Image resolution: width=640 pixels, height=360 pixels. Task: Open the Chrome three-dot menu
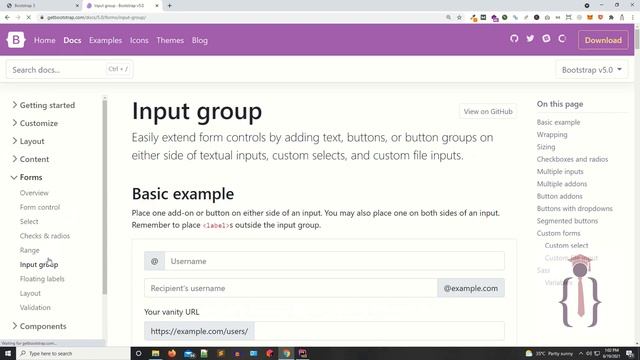point(633,18)
